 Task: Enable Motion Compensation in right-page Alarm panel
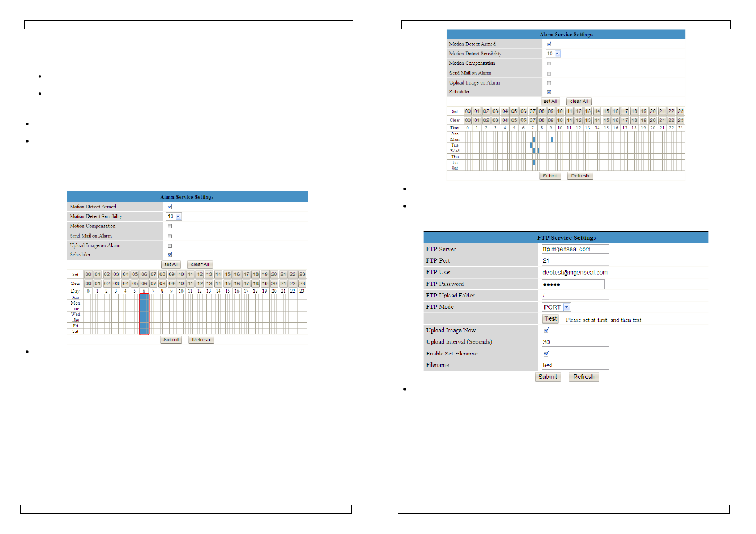[549, 64]
